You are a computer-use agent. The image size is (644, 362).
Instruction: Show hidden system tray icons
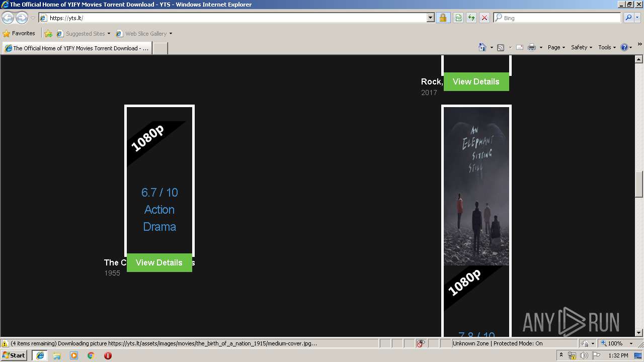point(561,355)
